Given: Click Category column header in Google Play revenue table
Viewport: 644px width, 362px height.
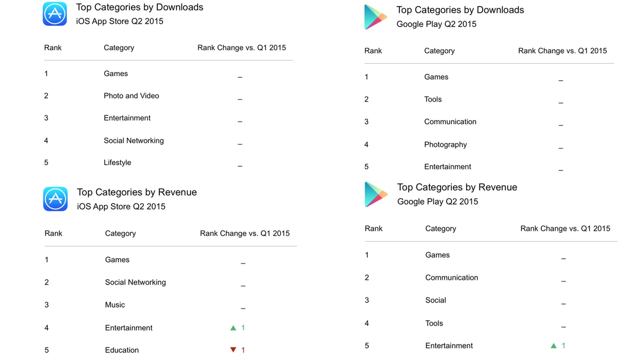Looking at the screenshot, I should tap(440, 229).
